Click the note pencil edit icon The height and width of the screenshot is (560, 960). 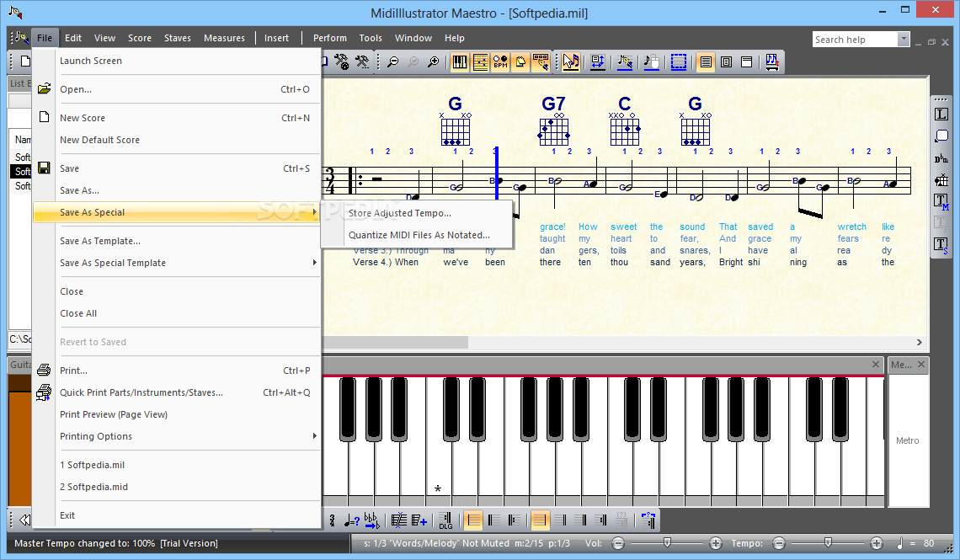click(x=625, y=61)
